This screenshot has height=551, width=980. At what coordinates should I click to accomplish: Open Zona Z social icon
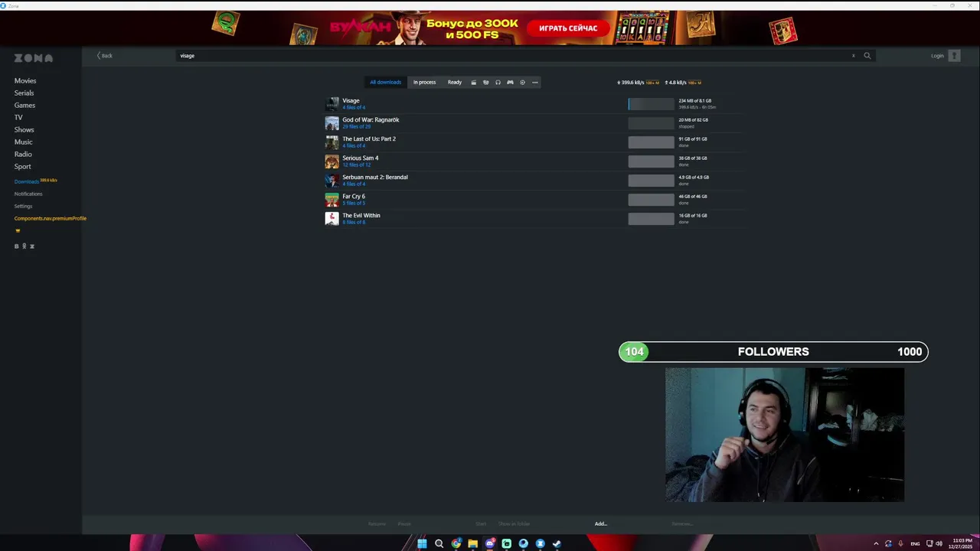pos(32,246)
